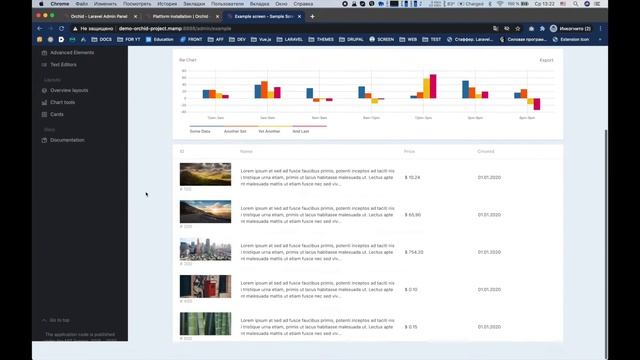This screenshot has width=640, height=360.
Task: Click the $ 754.20 price cell
Action: (414, 252)
